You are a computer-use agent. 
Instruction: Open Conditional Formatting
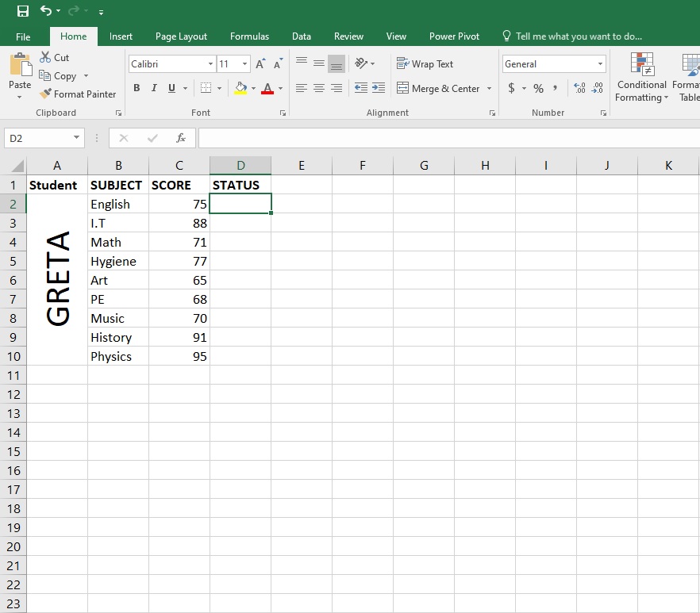[x=640, y=78]
